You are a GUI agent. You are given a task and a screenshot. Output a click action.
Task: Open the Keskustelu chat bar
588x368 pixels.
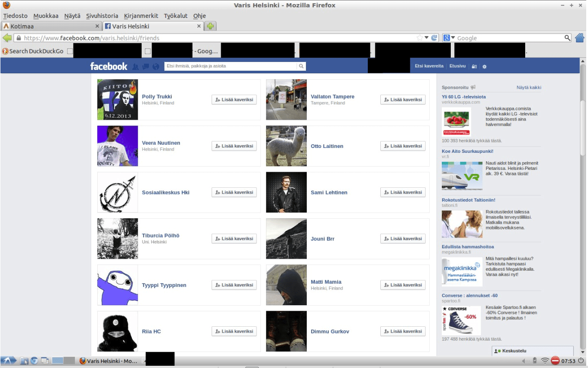pos(532,351)
